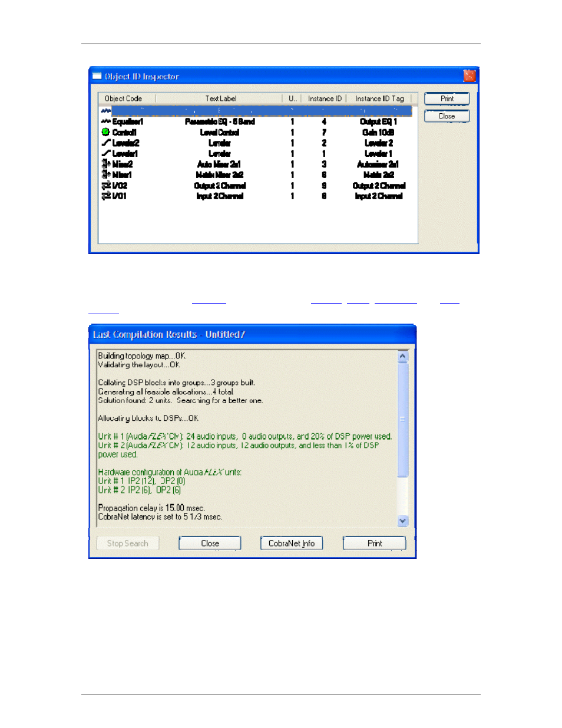Click the Allocating blocks to DSPs...OK line
Screen dimensions: 562x728
[148, 418]
